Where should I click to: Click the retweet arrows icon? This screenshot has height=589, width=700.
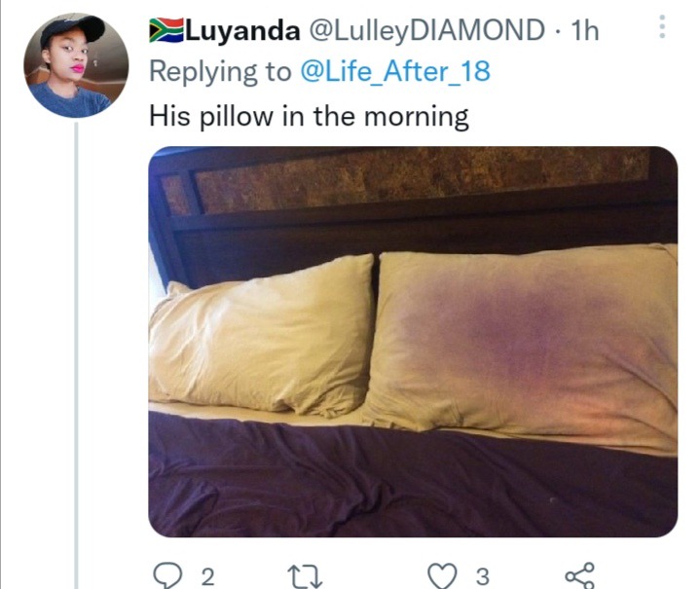point(305,576)
